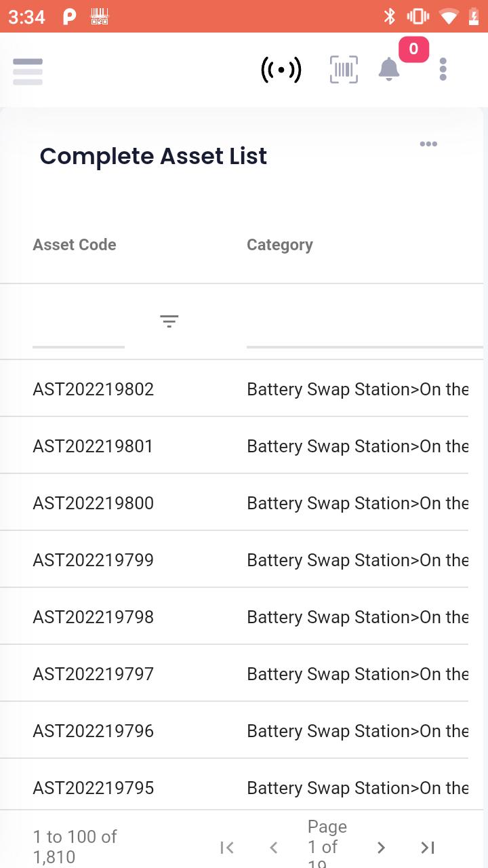Go to the previous page arrow
The image size is (488, 868).
[x=274, y=847]
